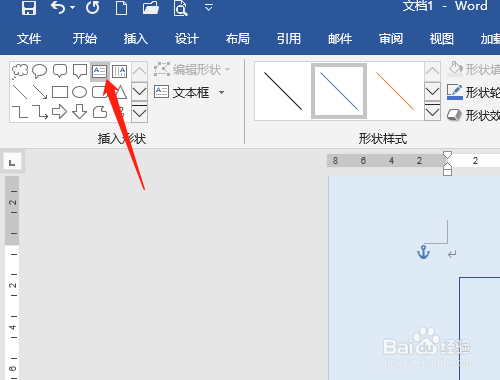Open Customize Quick Access Toolbar dropdown
Screen dimensions: 500x380
pyautogui.click(x=209, y=7)
